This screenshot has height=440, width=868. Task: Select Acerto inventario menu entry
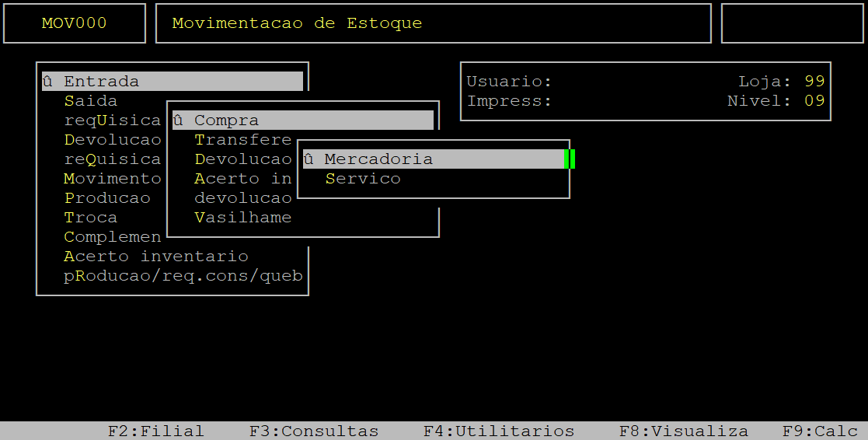point(156,257)
